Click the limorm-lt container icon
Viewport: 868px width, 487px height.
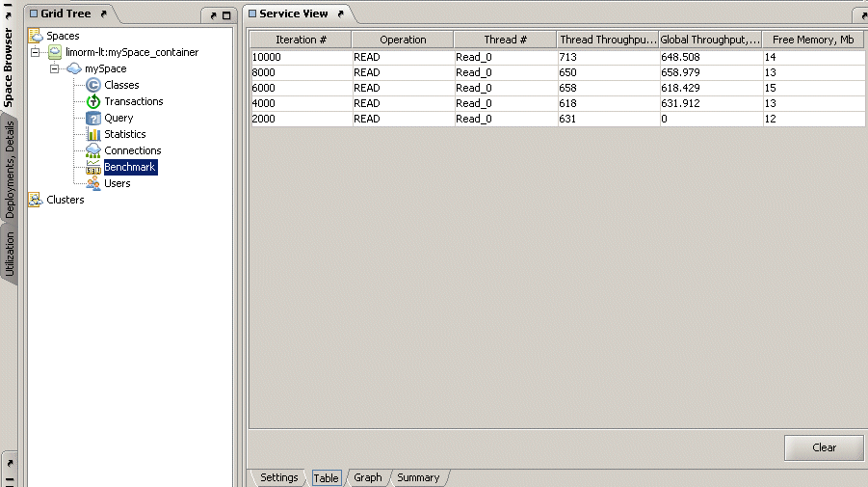(55, 52)
